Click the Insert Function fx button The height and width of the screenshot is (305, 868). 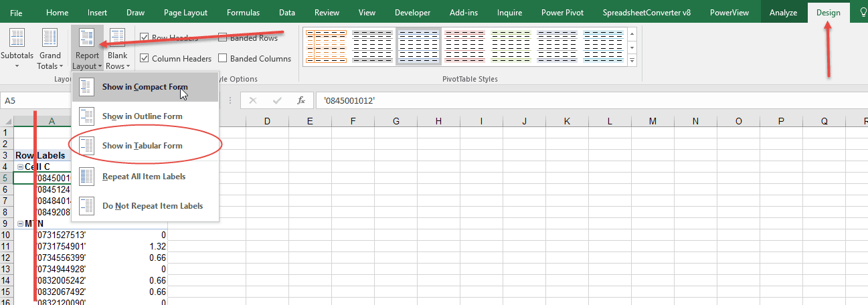(x=301, y=100)
